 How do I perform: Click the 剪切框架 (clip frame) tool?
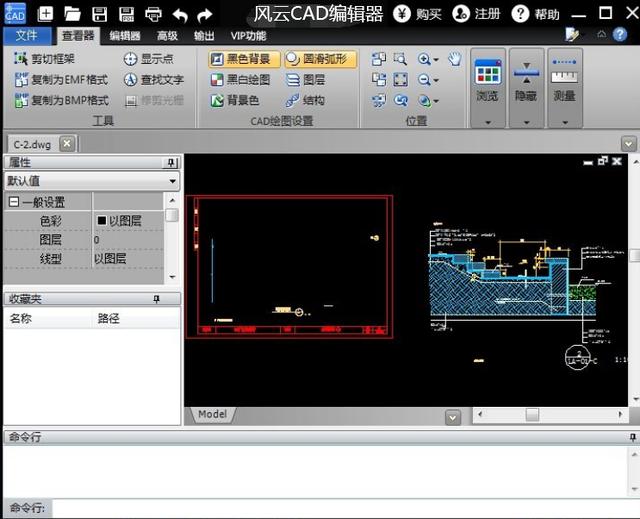[x=46, y=59]
